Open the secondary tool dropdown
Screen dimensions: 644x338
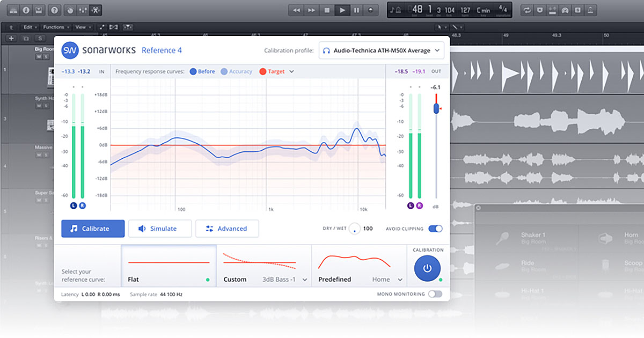click(457, 27)
